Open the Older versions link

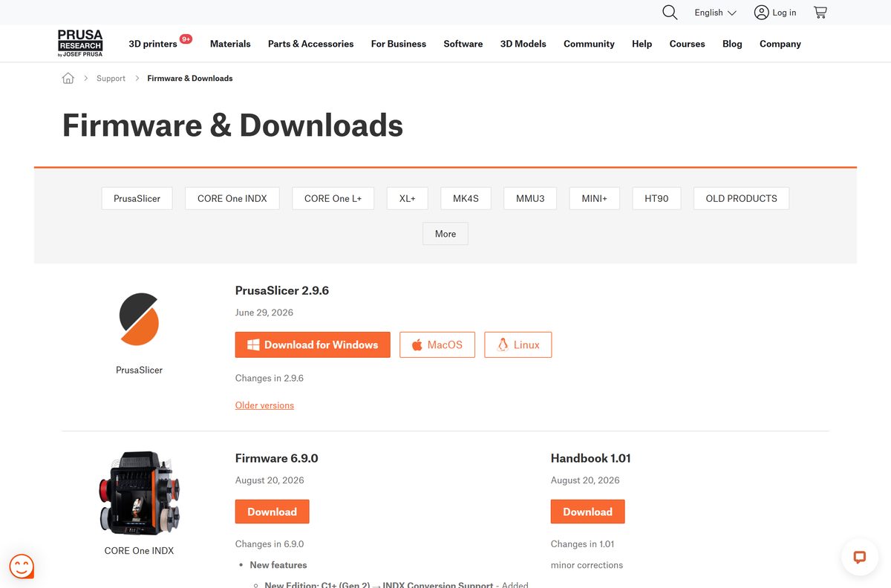pos(264,405)
